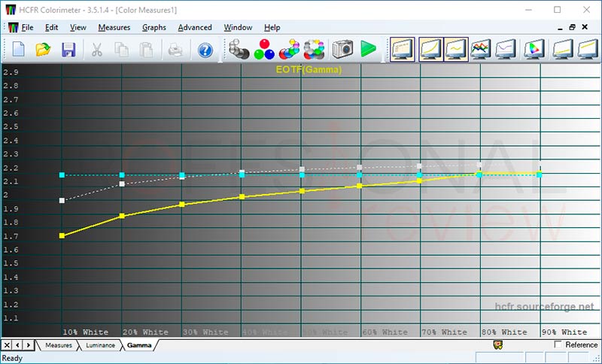Close the inner Color Measures1 document
Screen dimensions: 602x364
(585, 27)
